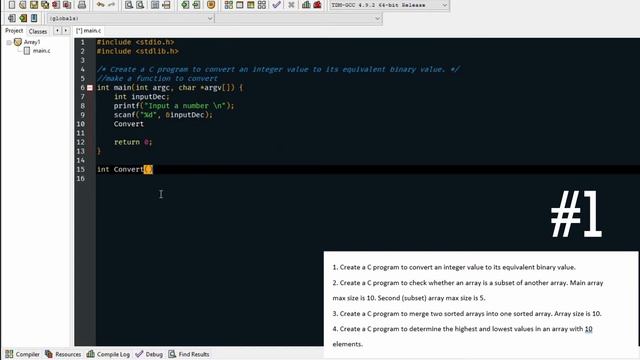Click on the '#include <stdlib.h>' line
The width and height of the screenshot is (640, 360).
pos(138,51)
